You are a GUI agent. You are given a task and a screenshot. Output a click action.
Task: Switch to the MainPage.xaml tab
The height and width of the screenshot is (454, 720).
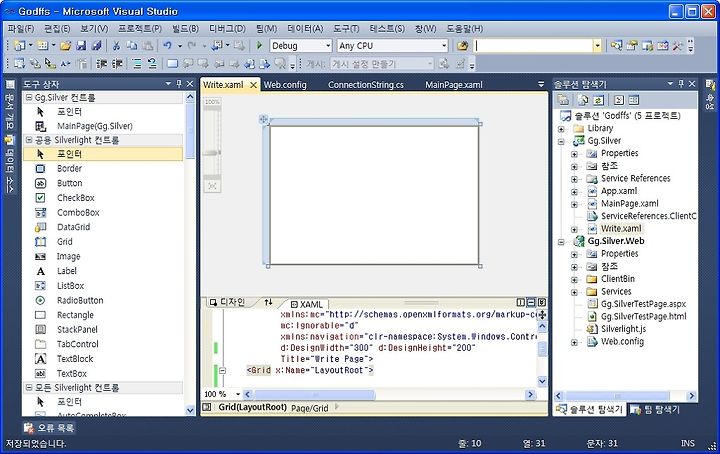click(x=454, y=84)
